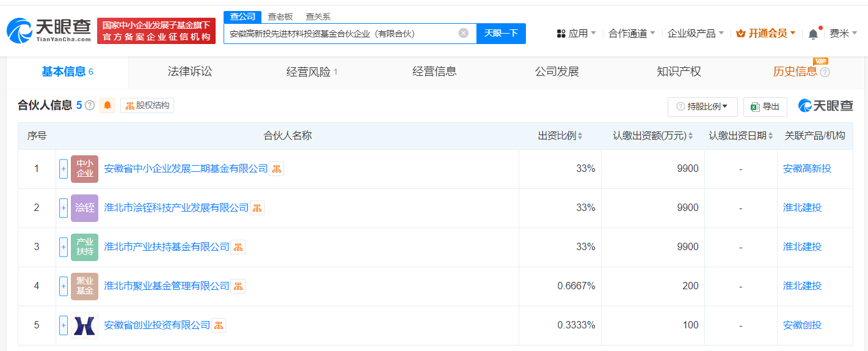This screenshot has width=868, height=351.
Task: Open the history info help icon
Action: (825, 72)
